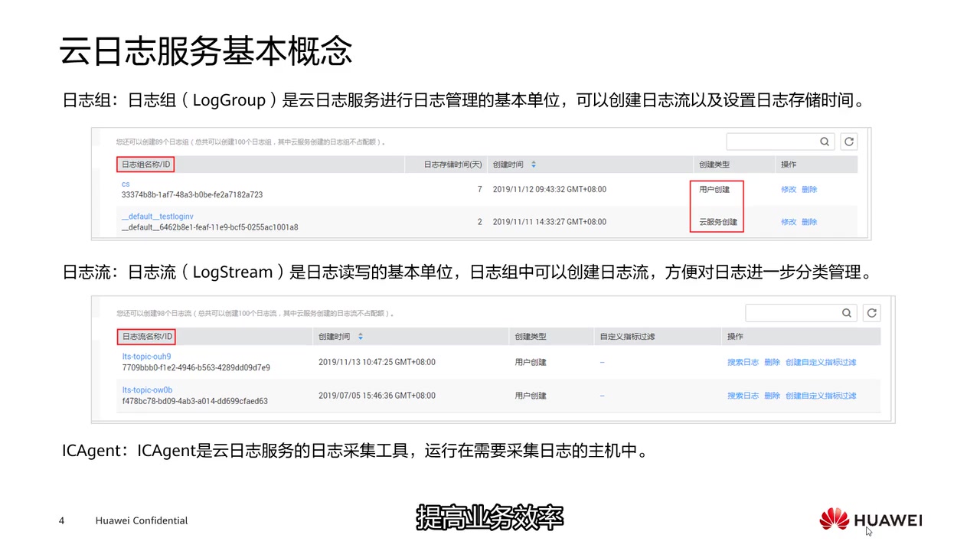Click slide page number 4

(x=62, y=520)
